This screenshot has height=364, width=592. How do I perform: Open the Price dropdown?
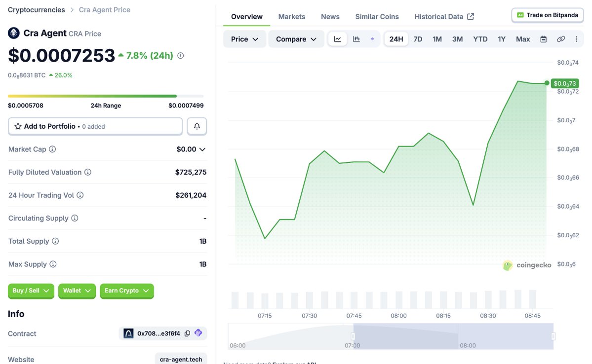coord(245,39)
